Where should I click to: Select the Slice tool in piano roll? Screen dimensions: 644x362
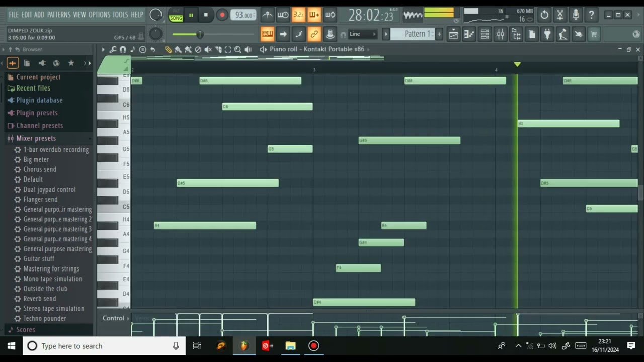click(x=218, y=49)
